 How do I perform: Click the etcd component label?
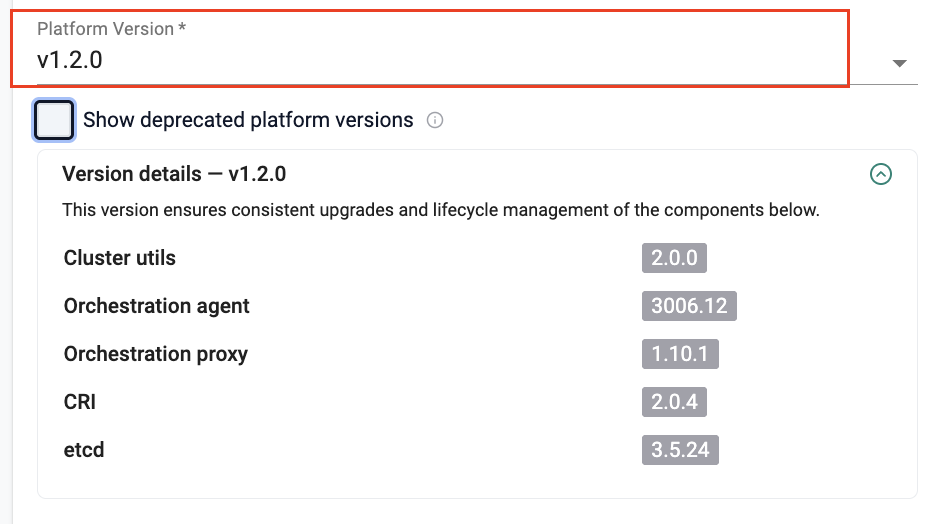pos(84,450)
